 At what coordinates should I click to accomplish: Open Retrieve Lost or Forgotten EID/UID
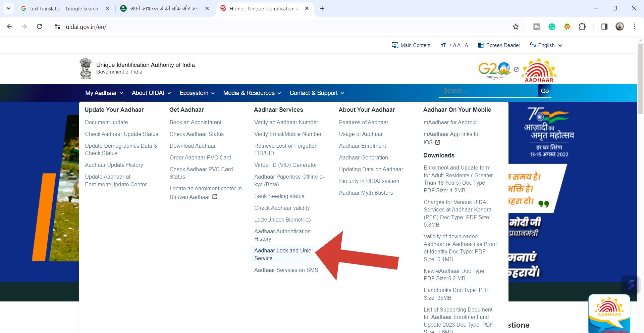point(286,149)
